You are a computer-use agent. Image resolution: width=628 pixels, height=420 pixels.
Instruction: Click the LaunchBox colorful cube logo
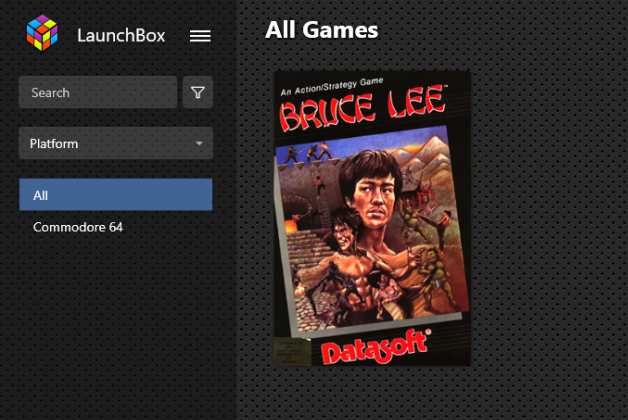coord(42,33)
